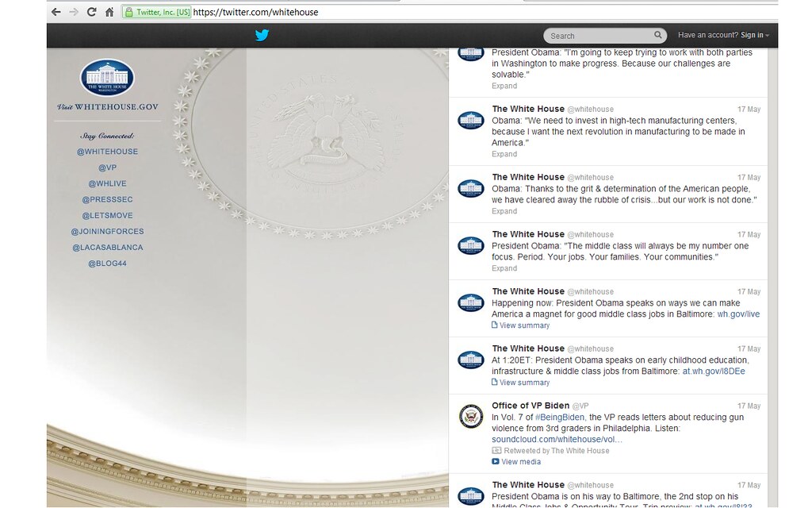The image size is (812, 508).
Task: Expand the 'high-tech manufacturing centers' tweet
Action: tap(504, 154)
